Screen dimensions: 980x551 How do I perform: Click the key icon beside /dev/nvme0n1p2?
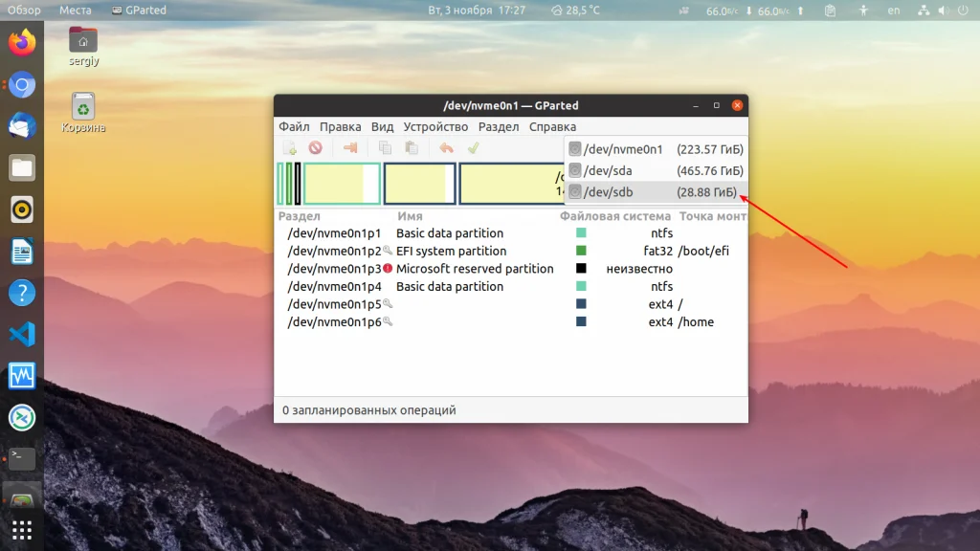pos(388,251)
